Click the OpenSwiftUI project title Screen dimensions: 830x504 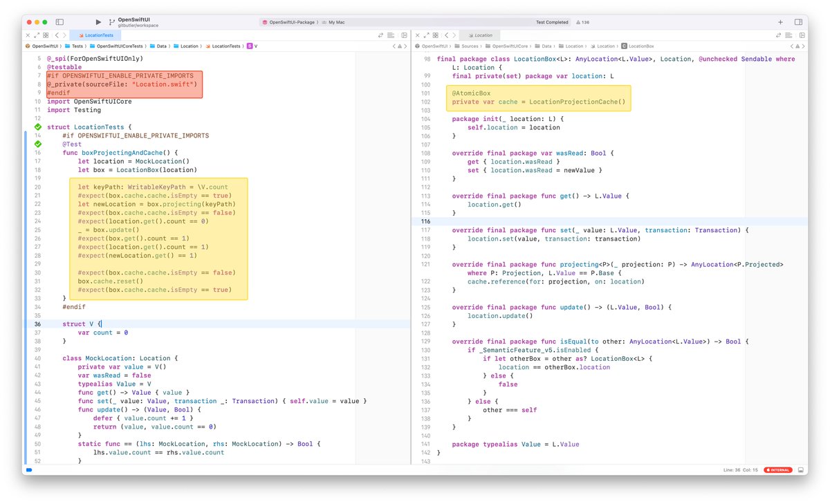[x=135, y=19]
